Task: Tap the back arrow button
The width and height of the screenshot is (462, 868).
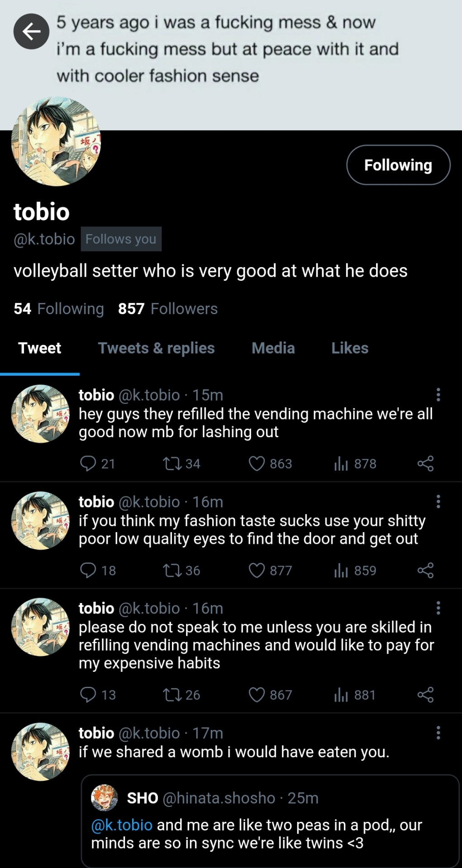Action: click(31, 31)
